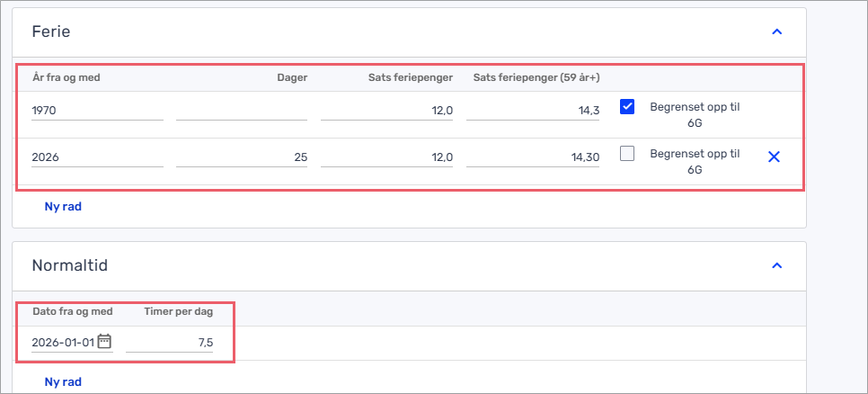Edit the date field 2026-01-01
868x394 pixels.
pos(62,343)
